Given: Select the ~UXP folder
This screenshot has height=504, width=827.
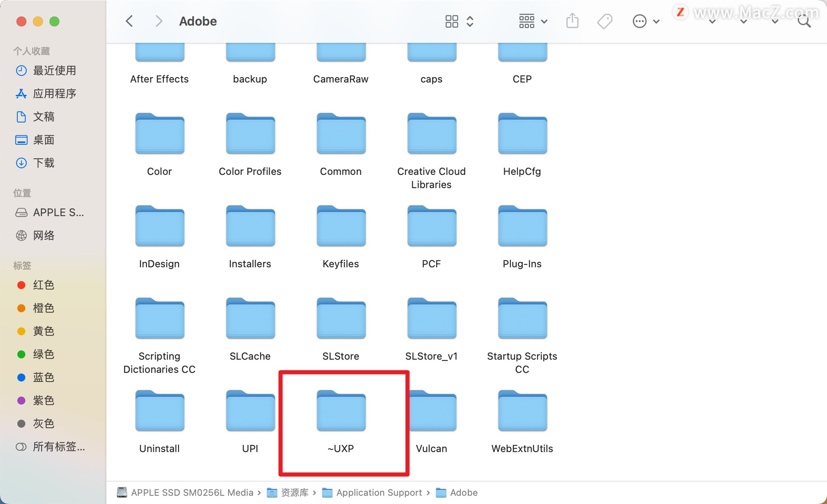Looking at the screenshot, I should 341,422.
